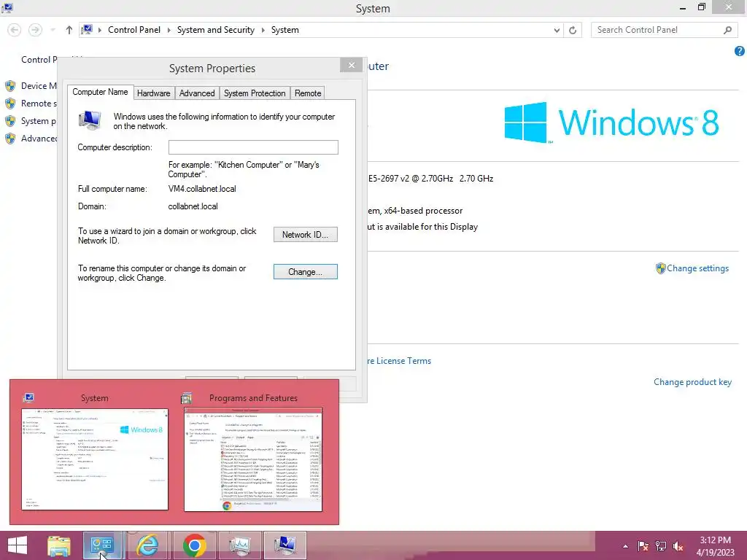Click the Windows 8 logo
Image resolution: width=747 pixels, height=560 pixels.
pos(611,122)
